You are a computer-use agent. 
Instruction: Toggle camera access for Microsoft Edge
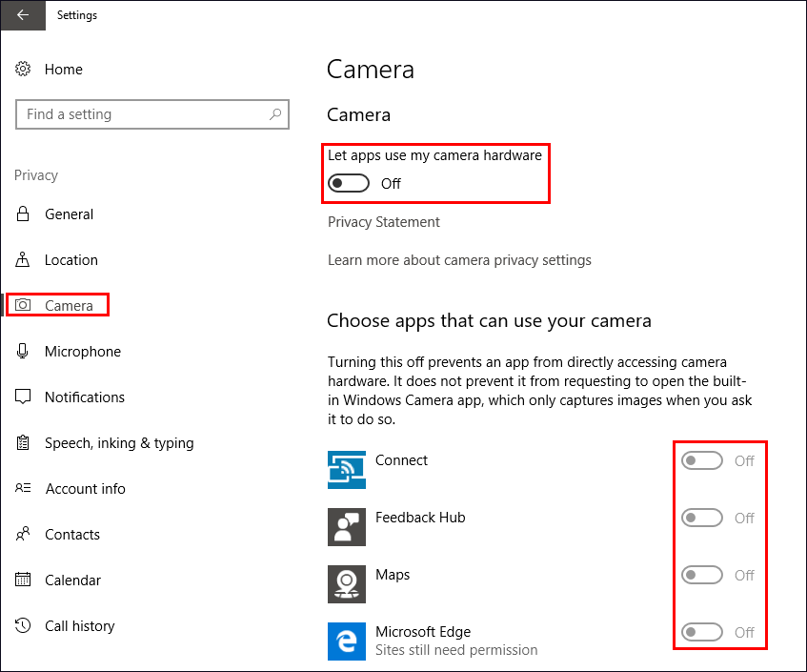pos(702,632)
